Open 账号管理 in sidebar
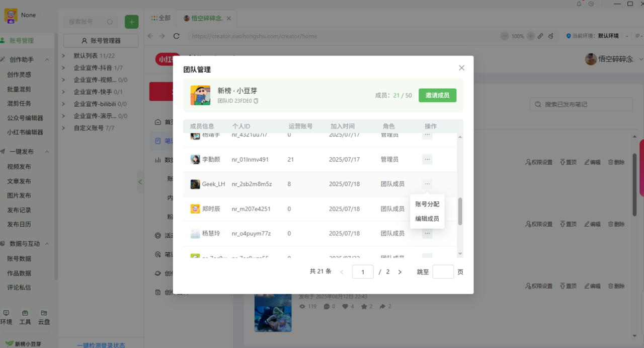 [21, 41]
